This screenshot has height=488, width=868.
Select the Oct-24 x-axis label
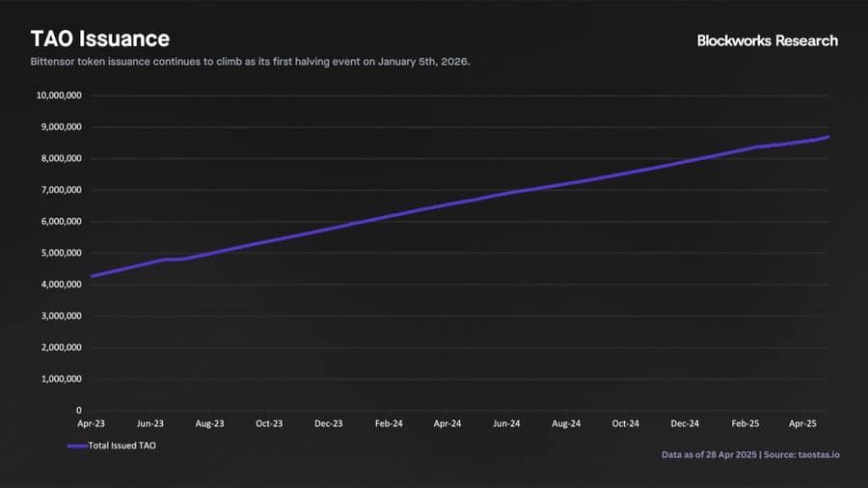tap(626, 423)
